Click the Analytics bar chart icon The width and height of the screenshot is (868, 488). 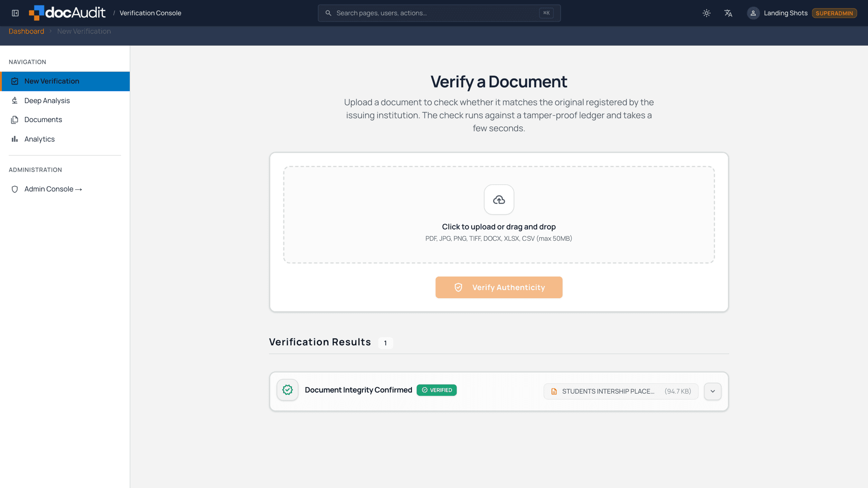coord(15,139)
